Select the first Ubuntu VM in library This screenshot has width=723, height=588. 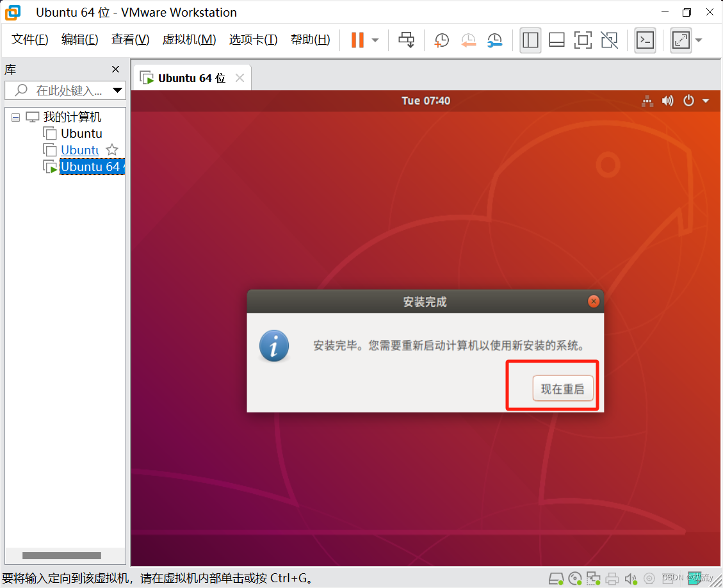(x=81, y=134)
